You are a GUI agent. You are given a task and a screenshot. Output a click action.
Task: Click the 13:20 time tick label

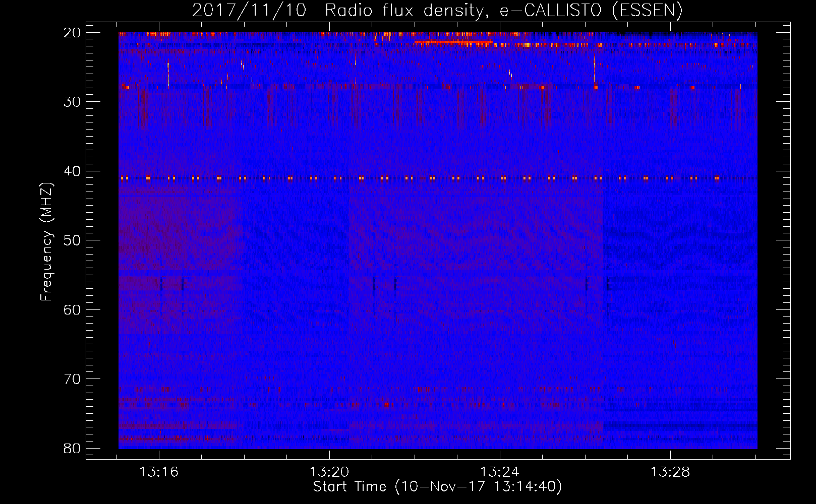click(330, 472)
